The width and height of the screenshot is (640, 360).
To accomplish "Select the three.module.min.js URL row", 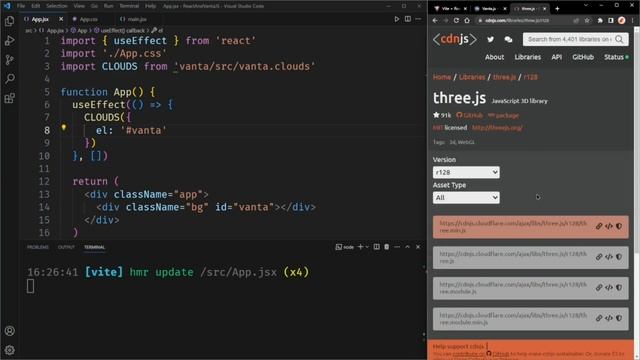I will pyautogui.click(x=530, y=319).
